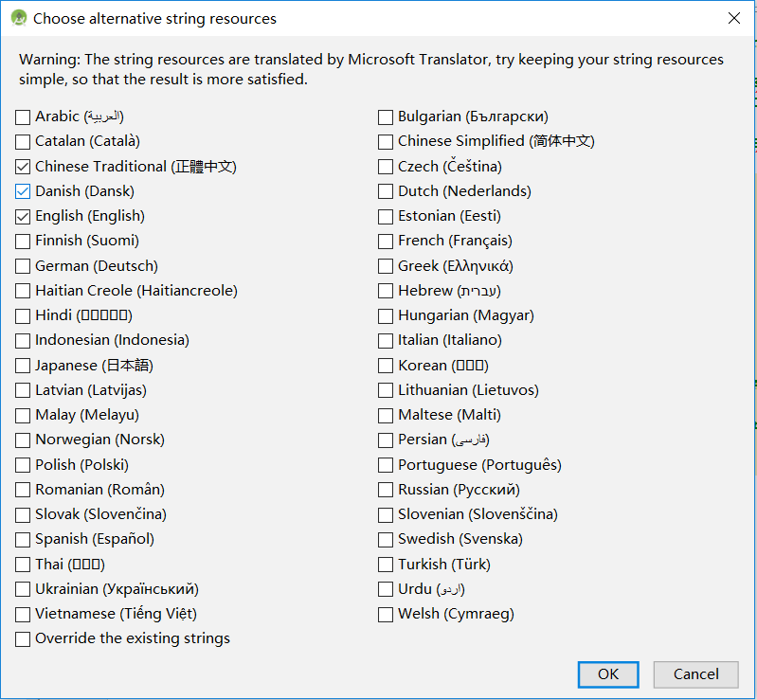Tick the Turkish (Türk) checkbox
This screenshot has height=700, width=757.
(x=386, y=565)
